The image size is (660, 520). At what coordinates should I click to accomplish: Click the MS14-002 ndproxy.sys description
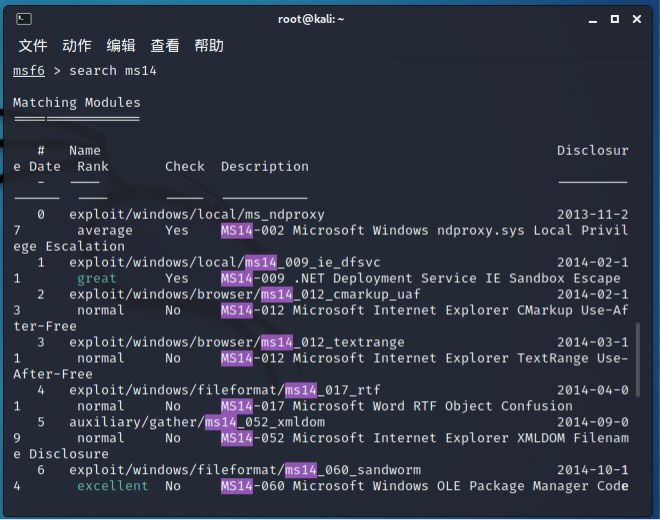(x=425, y=231)
